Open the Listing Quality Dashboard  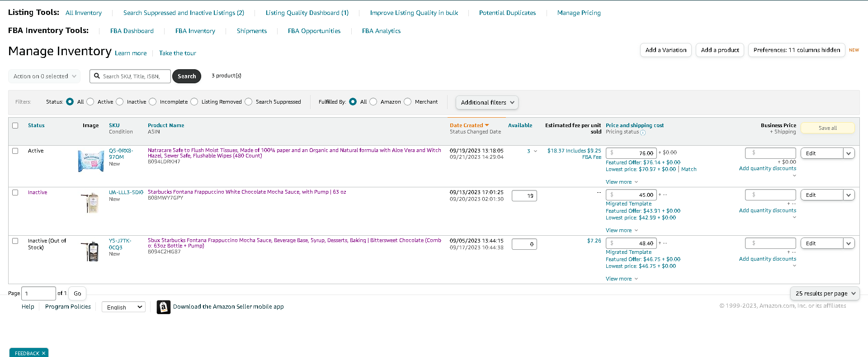[307, 13]
